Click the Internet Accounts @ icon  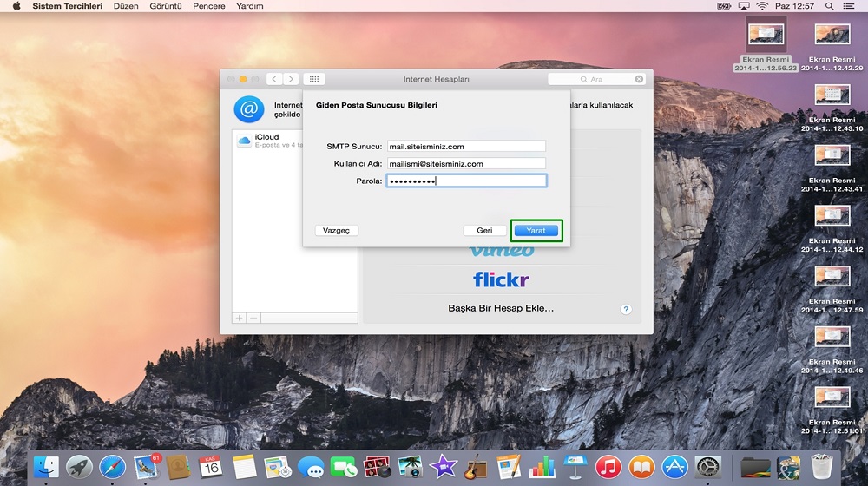click(x=248, y=109)
